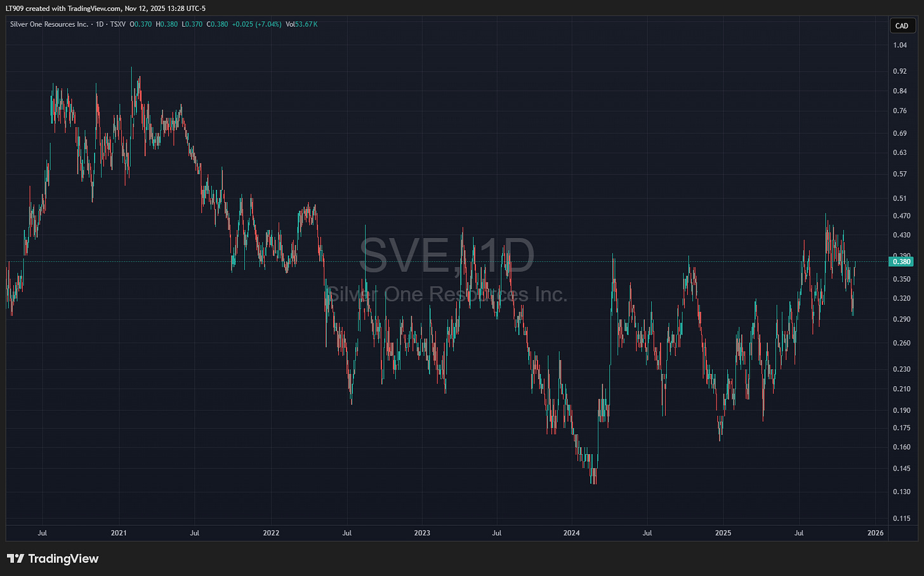Click the Vol 53.67K volume readout

click(301, 24)
